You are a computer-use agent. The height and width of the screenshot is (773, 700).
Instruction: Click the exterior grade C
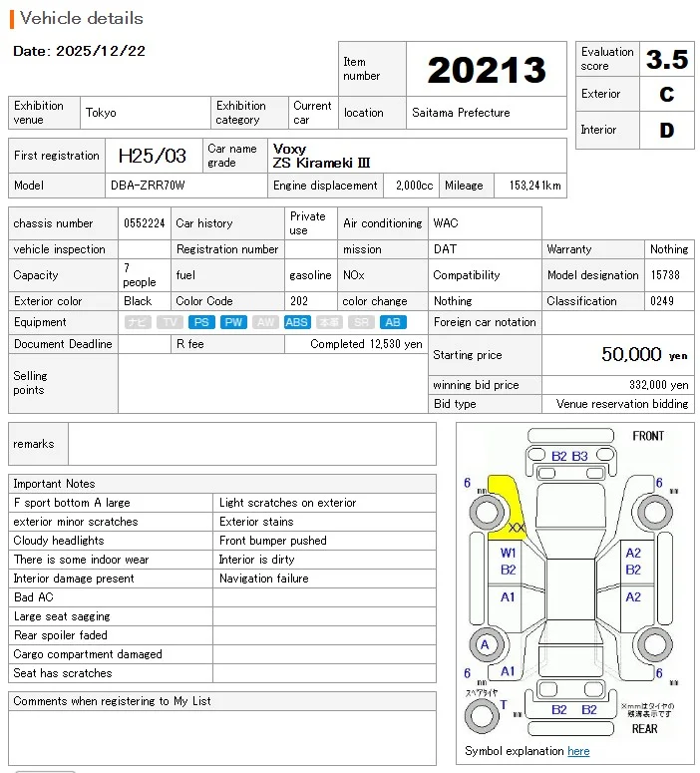pos(667,94)
